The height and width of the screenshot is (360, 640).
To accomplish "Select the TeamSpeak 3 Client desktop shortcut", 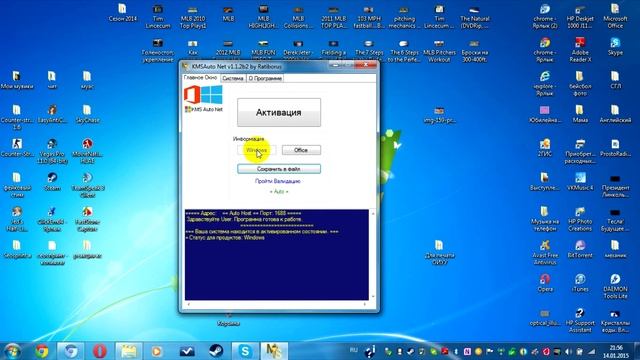I will click(x=87, y=185).
